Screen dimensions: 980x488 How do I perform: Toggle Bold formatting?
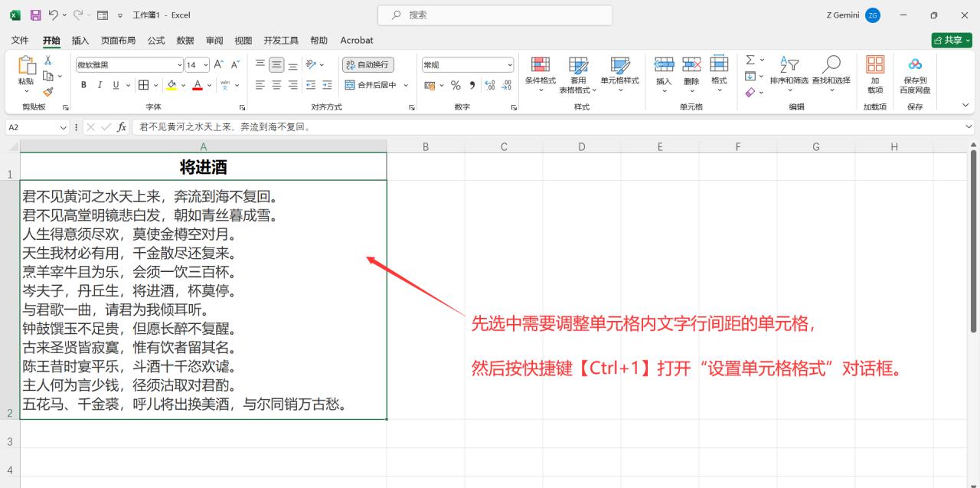(x=83, y=85)
